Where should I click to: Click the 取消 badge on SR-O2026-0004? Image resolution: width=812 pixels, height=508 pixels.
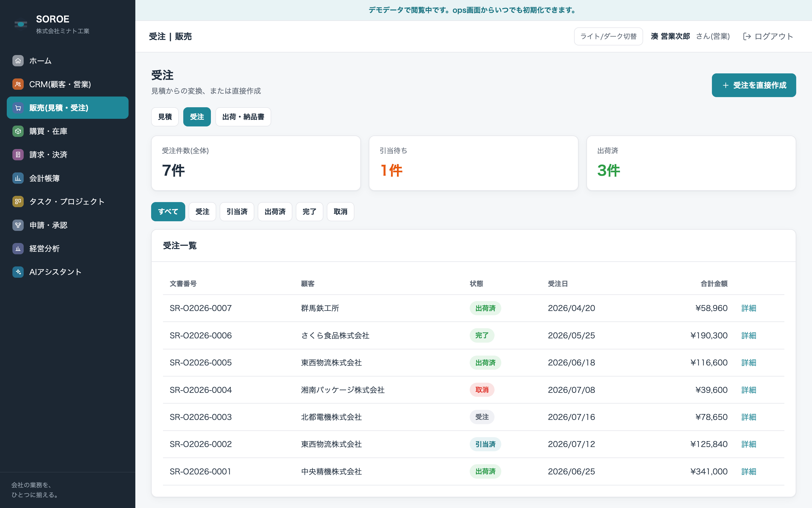coord(482,390)
